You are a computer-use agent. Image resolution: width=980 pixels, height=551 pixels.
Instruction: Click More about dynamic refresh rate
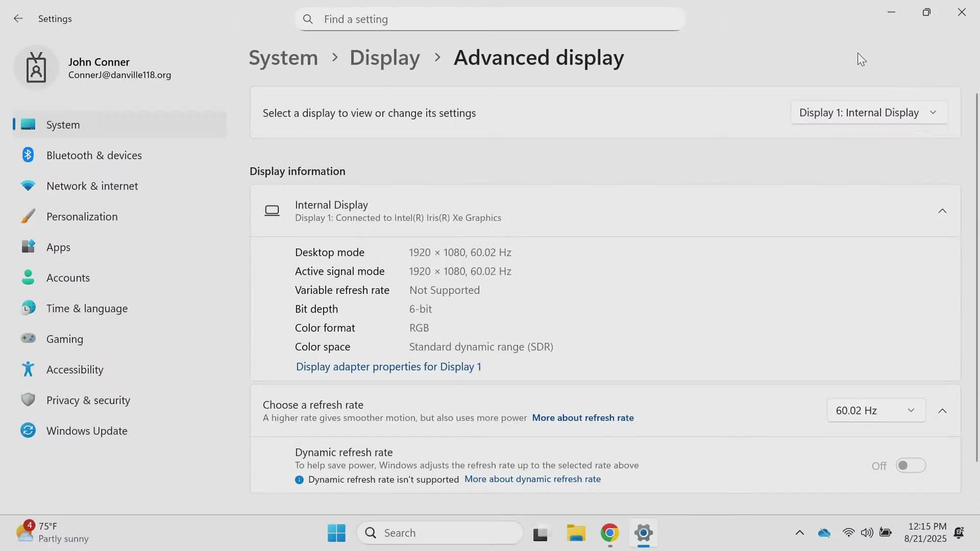[x=533, y=479]
